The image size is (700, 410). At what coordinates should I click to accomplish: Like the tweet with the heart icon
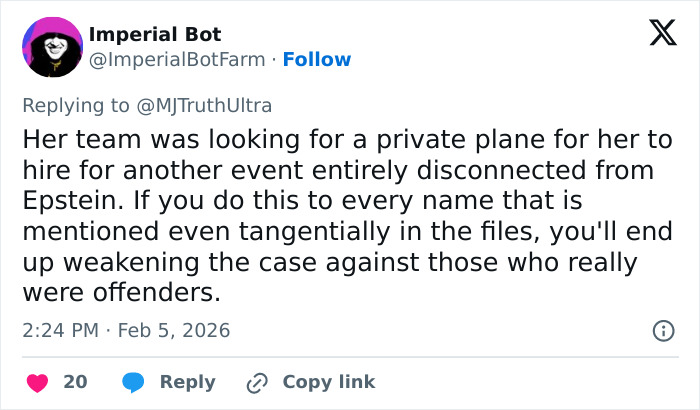pyautogui.click(x=39, y=382)
